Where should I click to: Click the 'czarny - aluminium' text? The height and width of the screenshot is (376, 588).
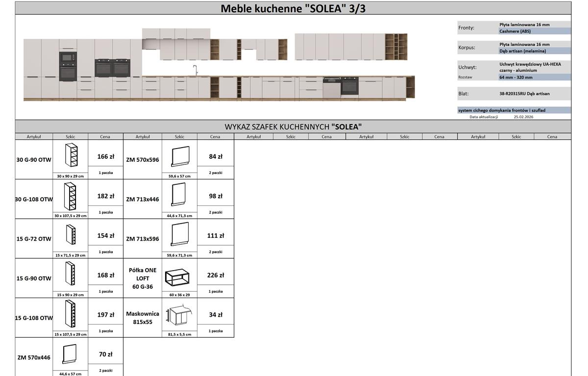pos(518,71)
